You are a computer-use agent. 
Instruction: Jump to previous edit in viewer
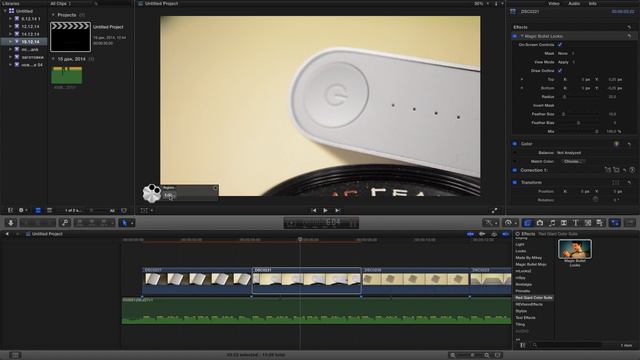313,210
